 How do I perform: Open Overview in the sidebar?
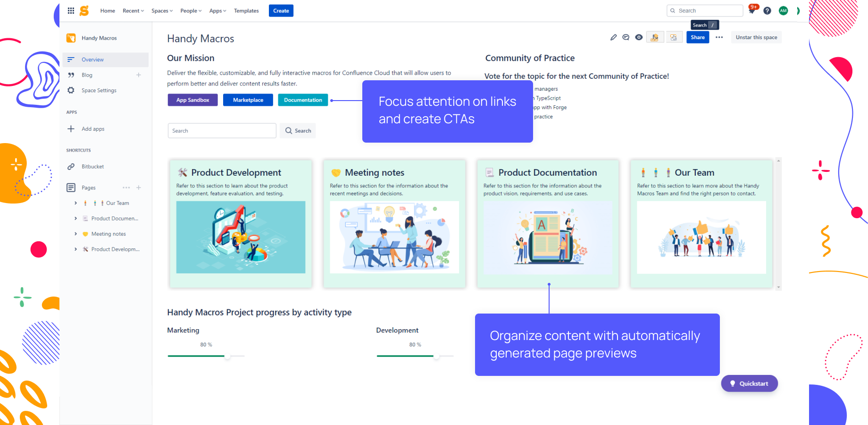105,59
